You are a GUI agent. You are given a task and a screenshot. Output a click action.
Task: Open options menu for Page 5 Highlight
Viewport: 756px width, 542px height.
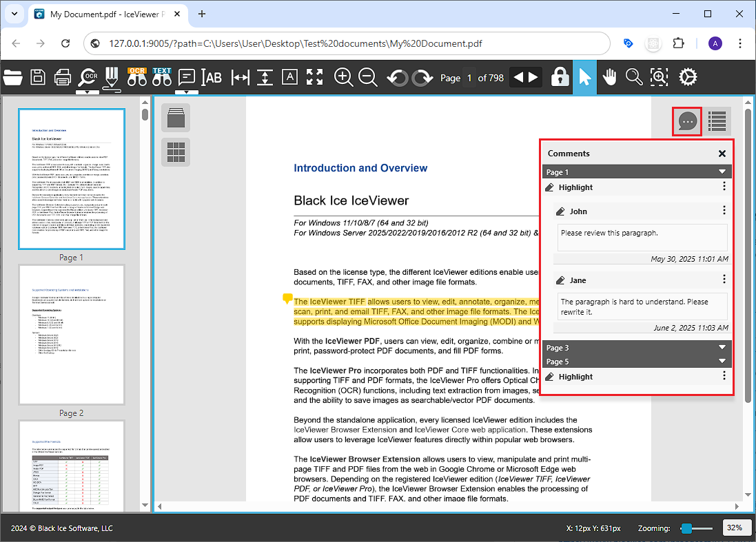(724, 376)
